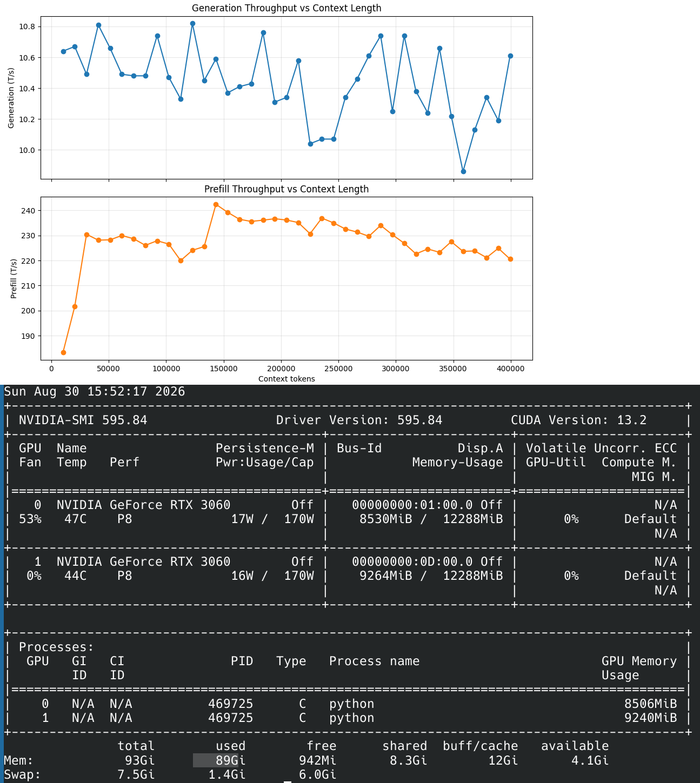Click the 10.0 tick label on the Generation axis
700x783 pixels.
tap(26, 150)
